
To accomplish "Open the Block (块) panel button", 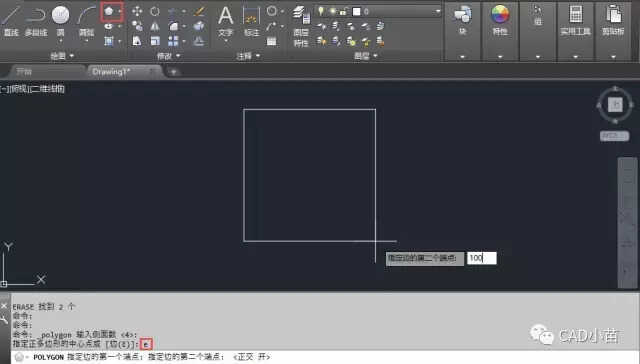I will [462, 20].
